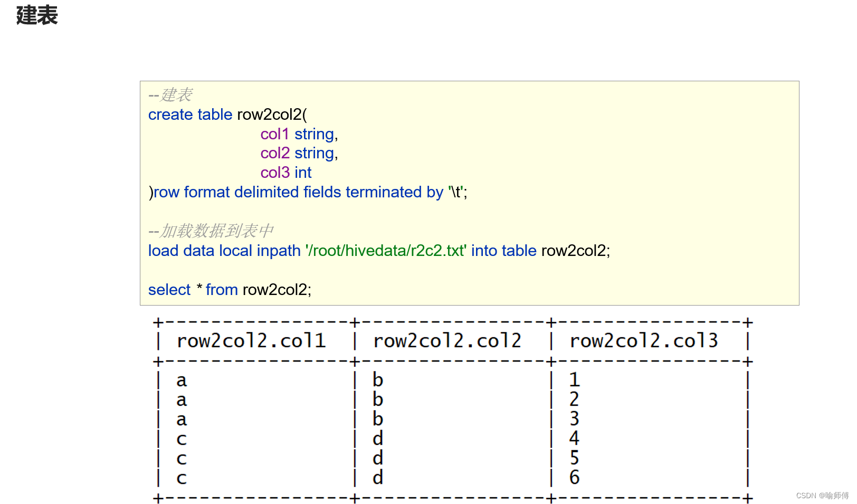
Task: Click the 'col1 string,' line
Action: [299, 134]
